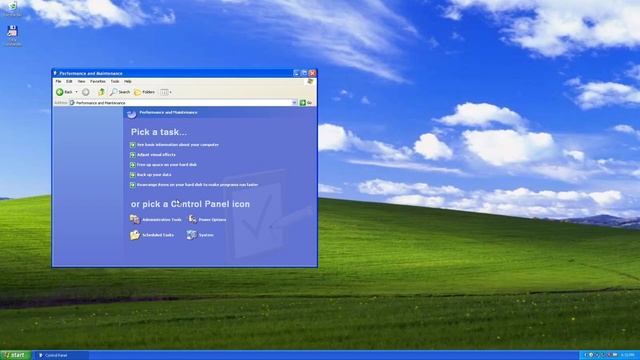Screen dimensions: 640x360
Task: Close the Performance and Maintenance window
Action: coord(312,73)
